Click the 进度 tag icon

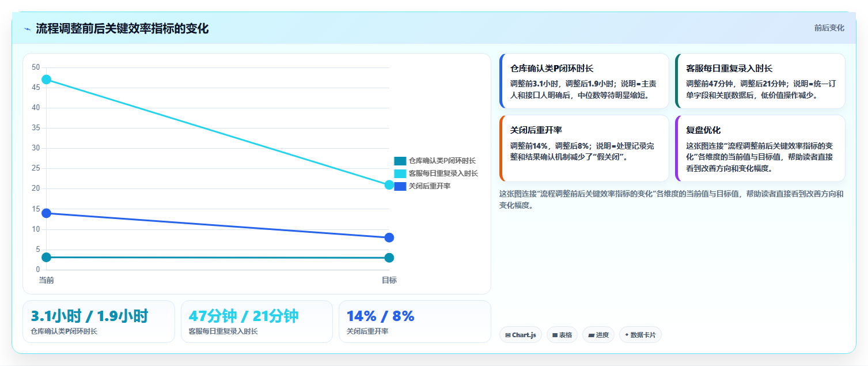tap(591, 335)
